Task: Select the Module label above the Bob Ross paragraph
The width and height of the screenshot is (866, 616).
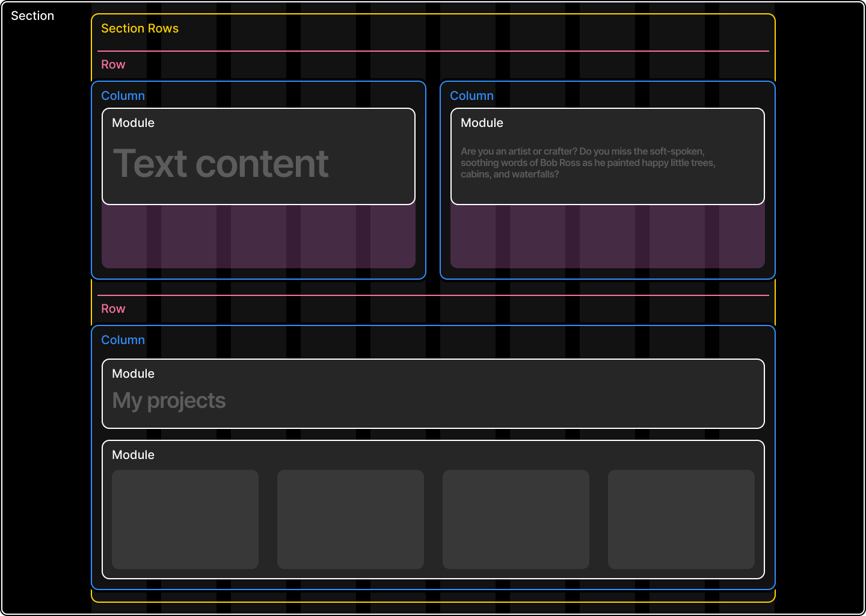Action: pos(482,123)
